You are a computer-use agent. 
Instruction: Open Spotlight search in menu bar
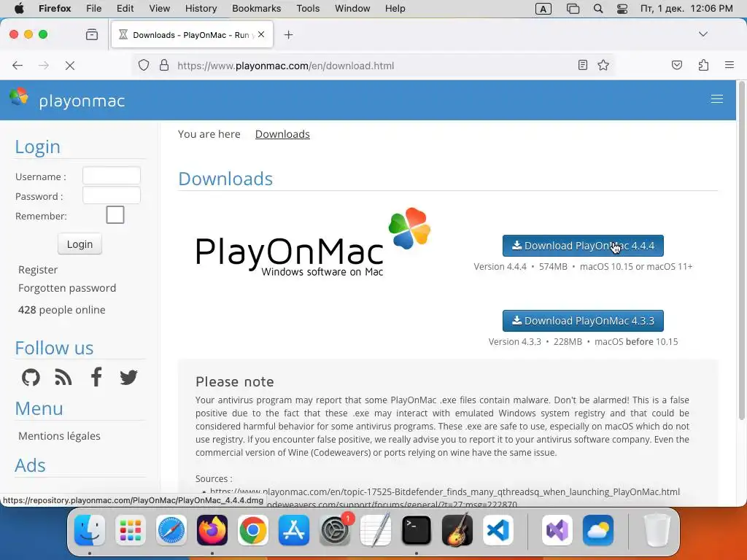coord(598,9)
